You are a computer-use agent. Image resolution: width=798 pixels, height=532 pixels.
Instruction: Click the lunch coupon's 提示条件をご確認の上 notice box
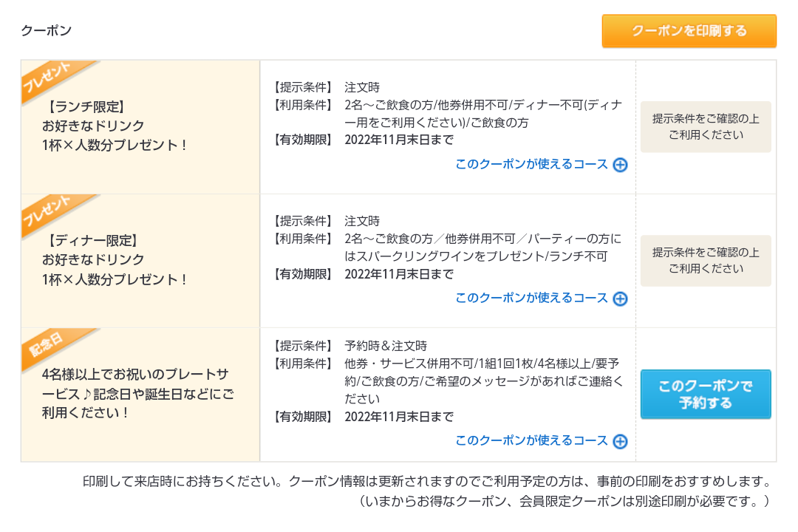[x=705, y=127]
